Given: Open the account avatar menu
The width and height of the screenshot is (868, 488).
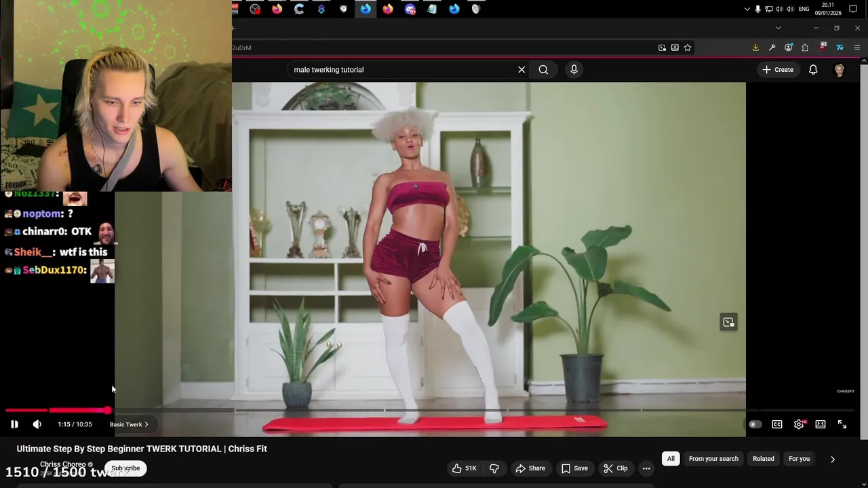Looking at the screenshot, I should pos(840,70).
